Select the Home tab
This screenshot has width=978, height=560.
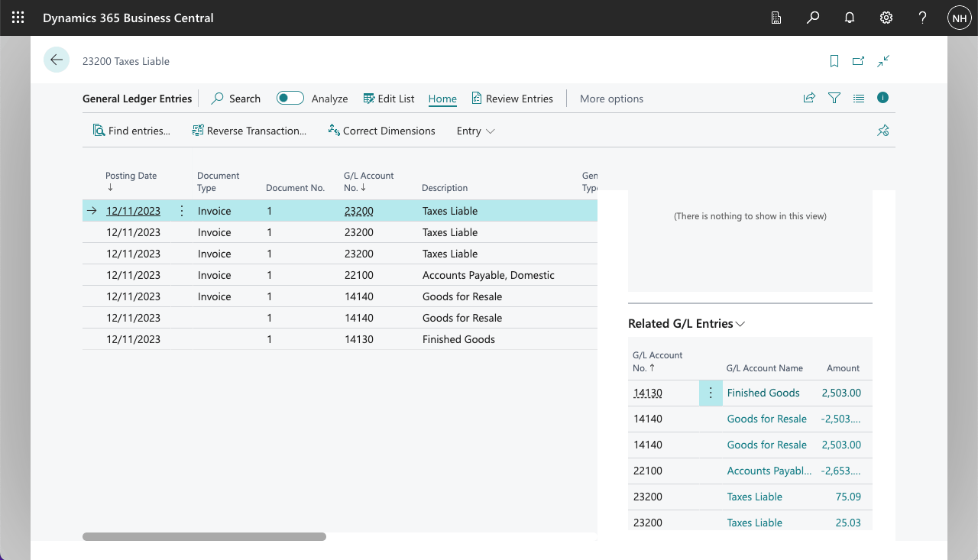coord(442,99)
